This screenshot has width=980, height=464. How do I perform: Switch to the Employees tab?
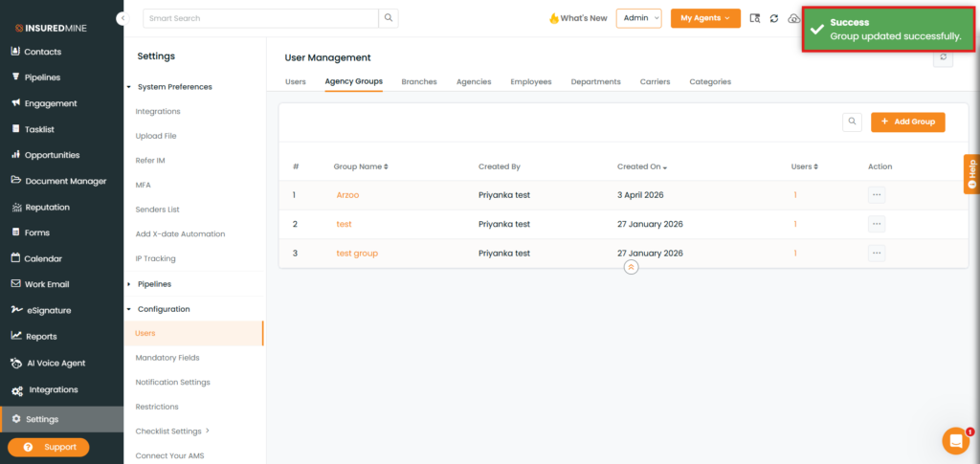[x=530, y=82]
